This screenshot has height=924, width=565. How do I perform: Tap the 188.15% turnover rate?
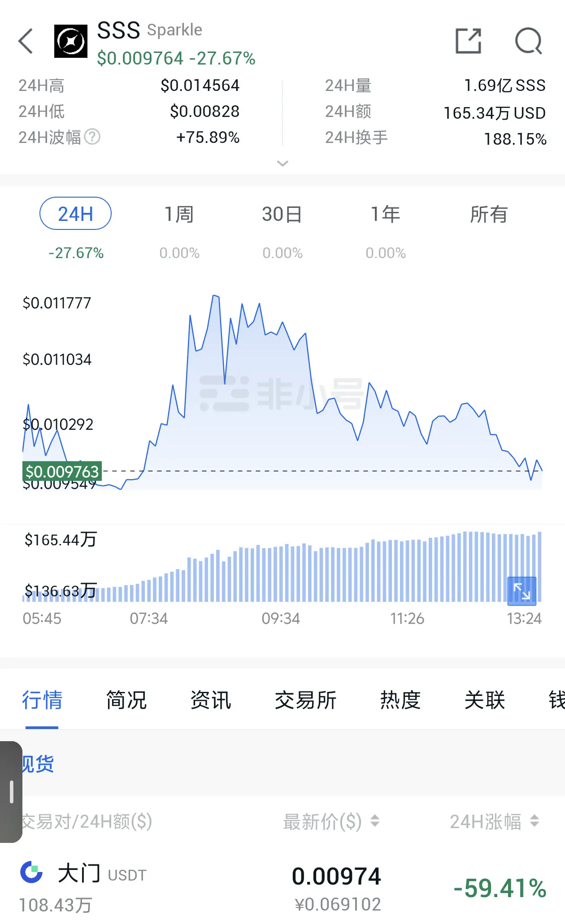pos(515,139)
